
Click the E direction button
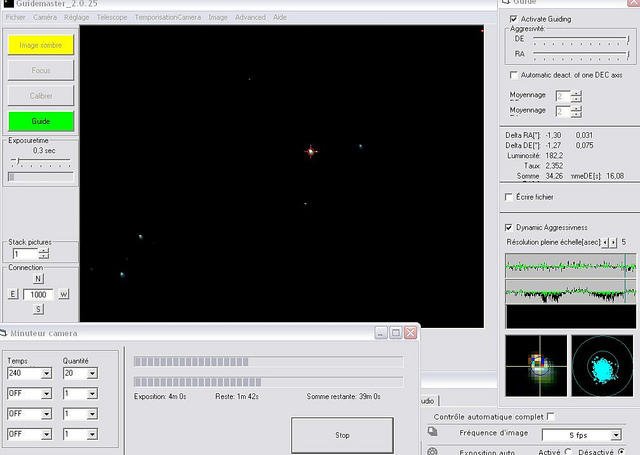point(13,294)
